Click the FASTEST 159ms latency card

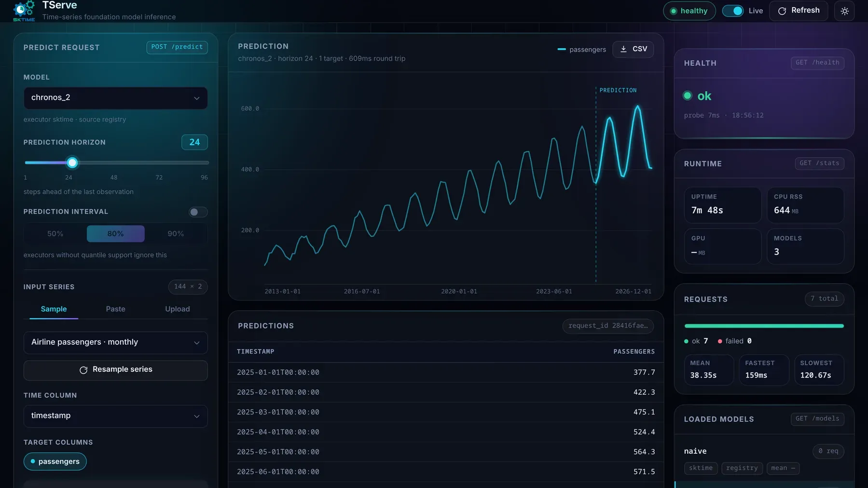pos(764,370)
